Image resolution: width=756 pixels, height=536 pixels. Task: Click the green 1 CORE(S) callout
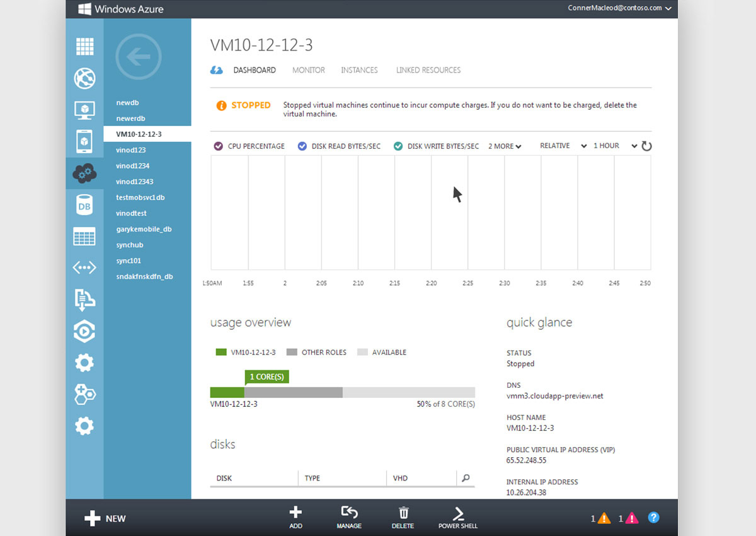point(266,377)
